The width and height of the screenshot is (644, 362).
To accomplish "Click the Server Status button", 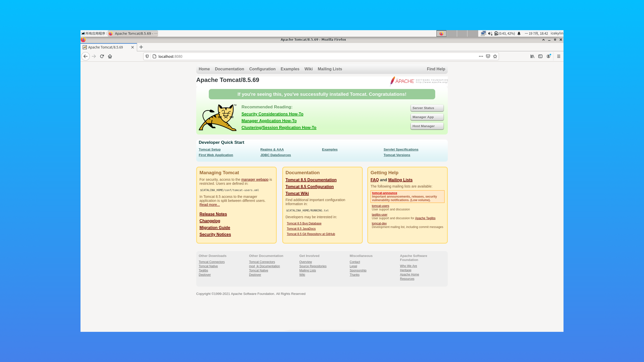I will (x=427, y=108).
